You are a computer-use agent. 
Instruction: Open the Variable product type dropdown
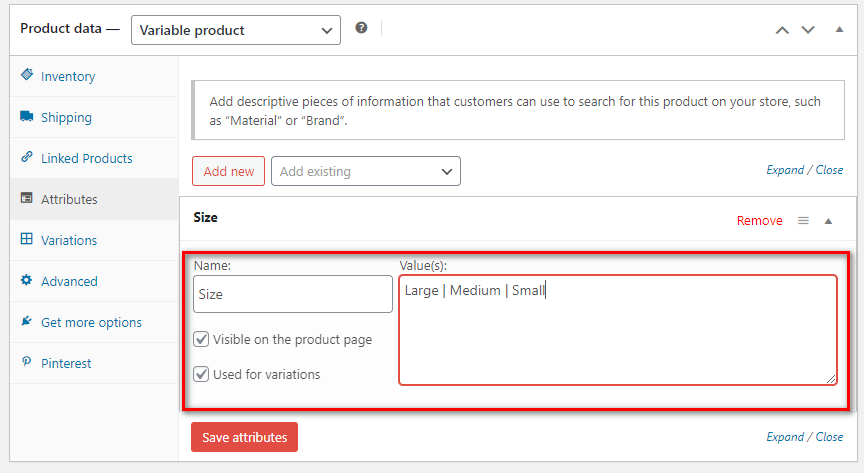click(236, 30)
